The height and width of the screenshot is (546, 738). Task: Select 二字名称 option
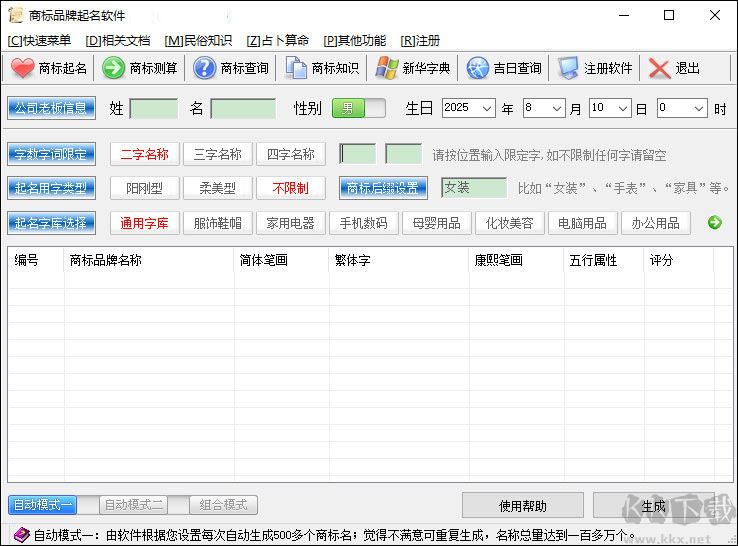[144, 154]
